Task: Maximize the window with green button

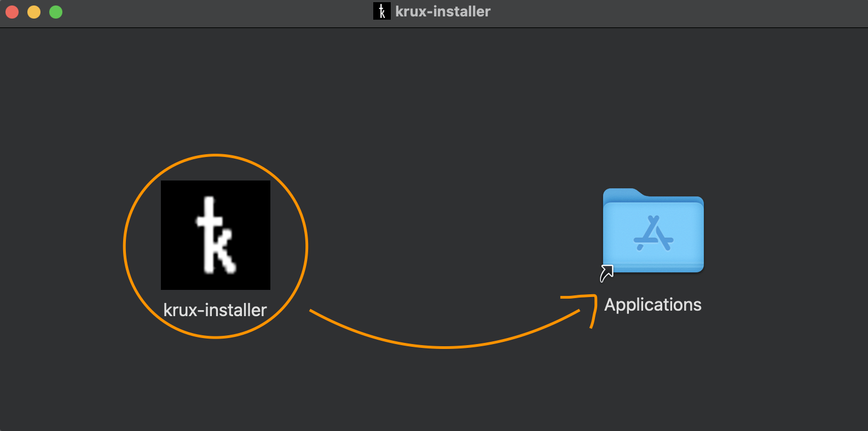Action: 56,12
